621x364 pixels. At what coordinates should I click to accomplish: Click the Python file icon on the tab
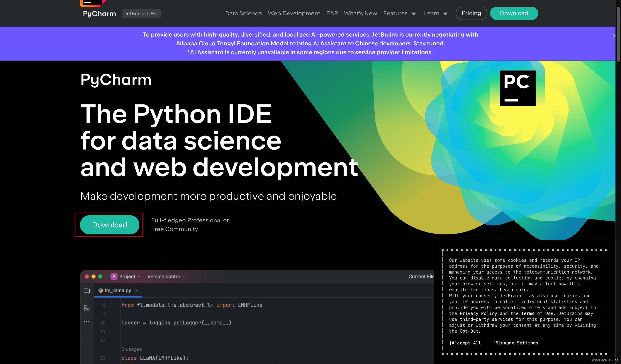click(x=101, y=290)
